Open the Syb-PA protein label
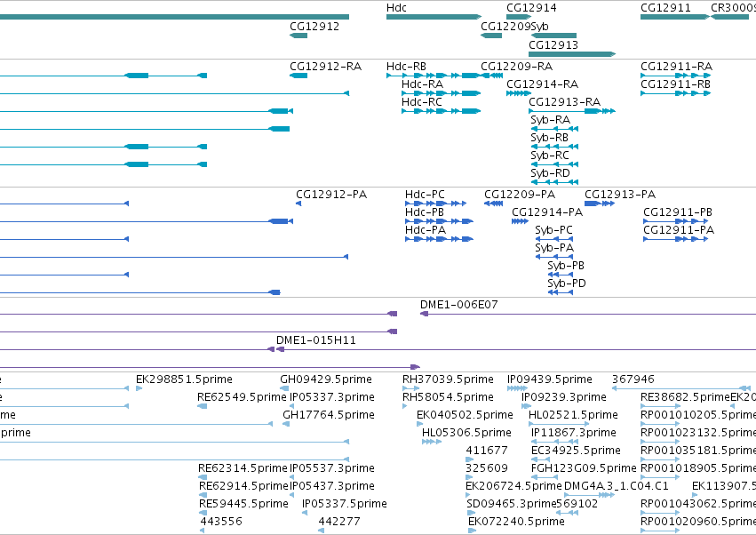Screen dimensions: 756x535 pos(554,248)
